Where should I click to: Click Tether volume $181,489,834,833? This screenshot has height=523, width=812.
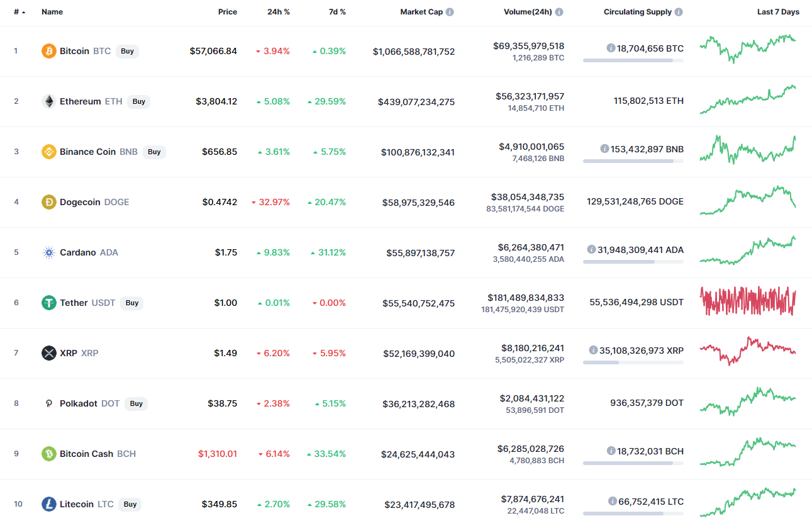coord(526,298)
